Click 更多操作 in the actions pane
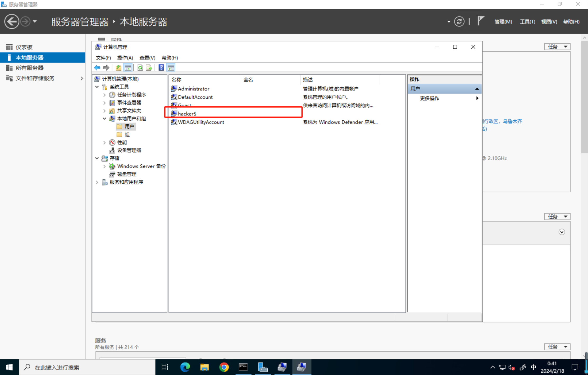The height and width of the screenshot is (375, 588). click(430, 98)
